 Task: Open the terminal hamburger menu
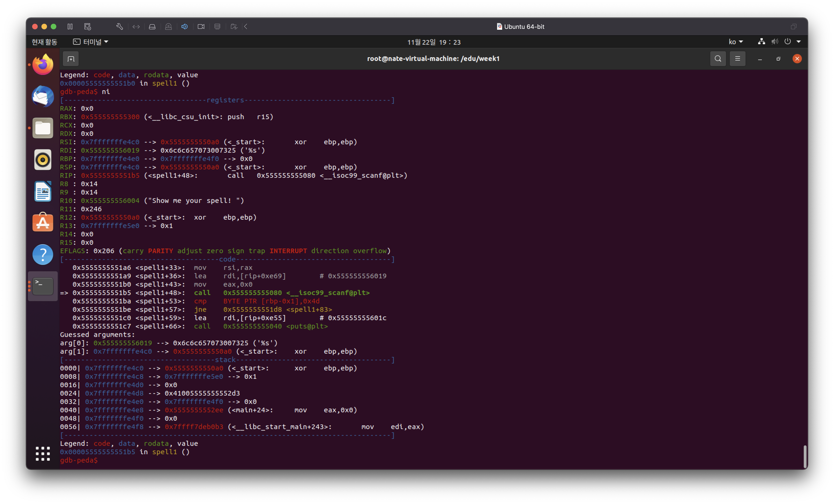tap(737, 59)
